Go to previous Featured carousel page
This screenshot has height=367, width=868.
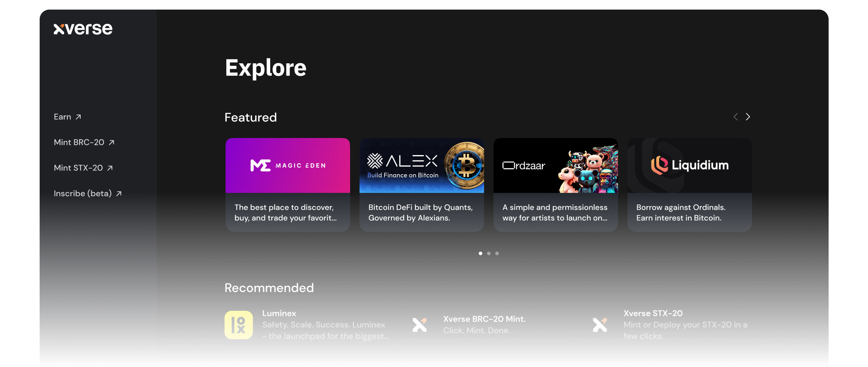tap(735, 117)
